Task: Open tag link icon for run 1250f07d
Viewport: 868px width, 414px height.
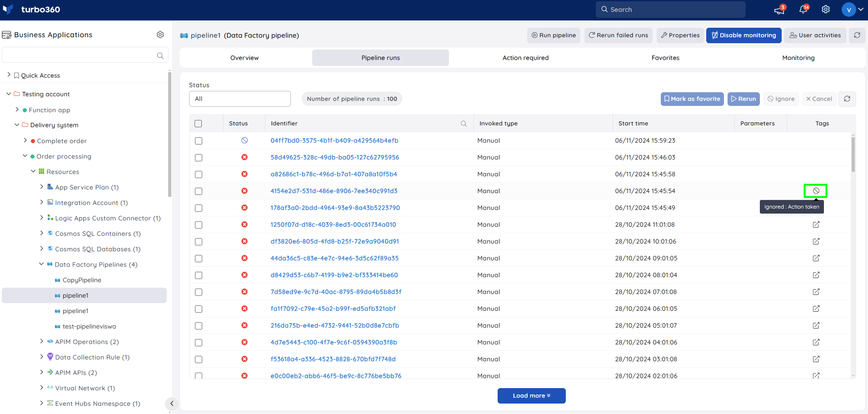Action: pos(816,224)
